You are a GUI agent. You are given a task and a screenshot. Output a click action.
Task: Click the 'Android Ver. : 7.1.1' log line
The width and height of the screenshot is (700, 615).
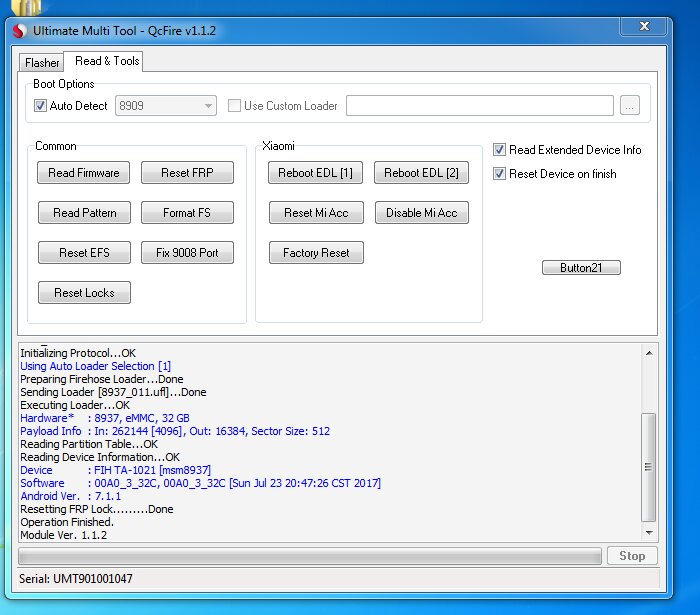click(71, 496)
